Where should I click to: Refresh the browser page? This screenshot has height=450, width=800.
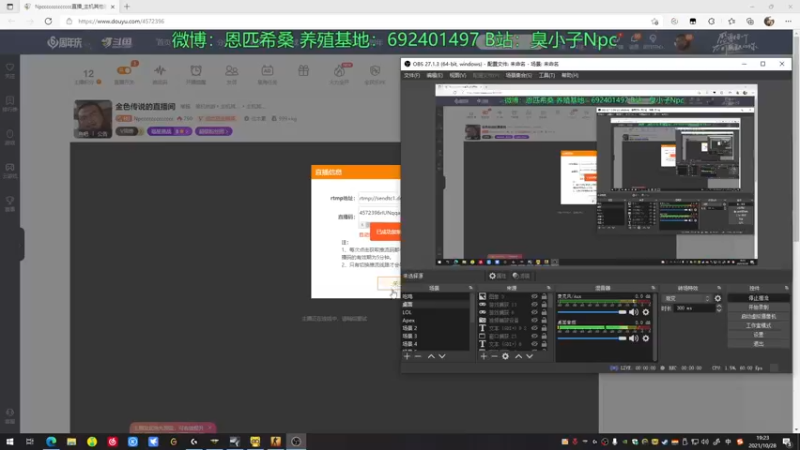(48, 21)
